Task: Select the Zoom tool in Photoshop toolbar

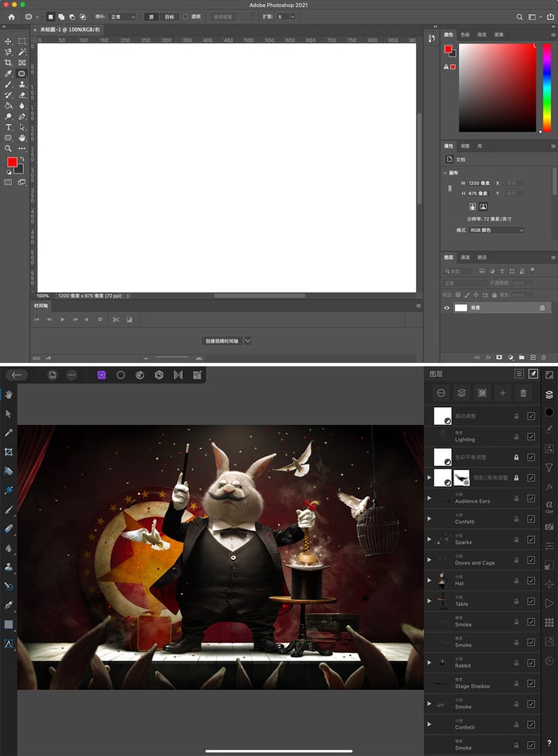Action: tap(9, 149)
